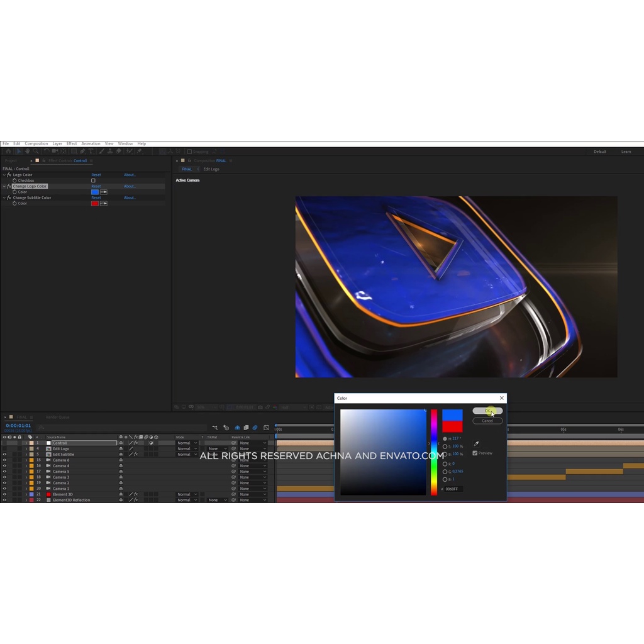The width and height of the screenshot is (644, 644).
Task: Select the Type tool in toolbar
Action: click(x=91, y=152)
